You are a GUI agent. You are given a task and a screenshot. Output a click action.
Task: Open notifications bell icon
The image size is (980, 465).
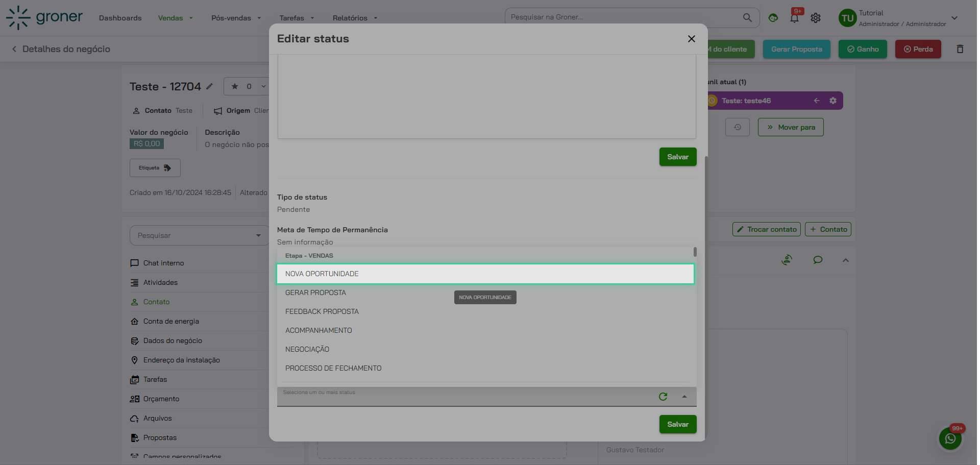point(794,18)
